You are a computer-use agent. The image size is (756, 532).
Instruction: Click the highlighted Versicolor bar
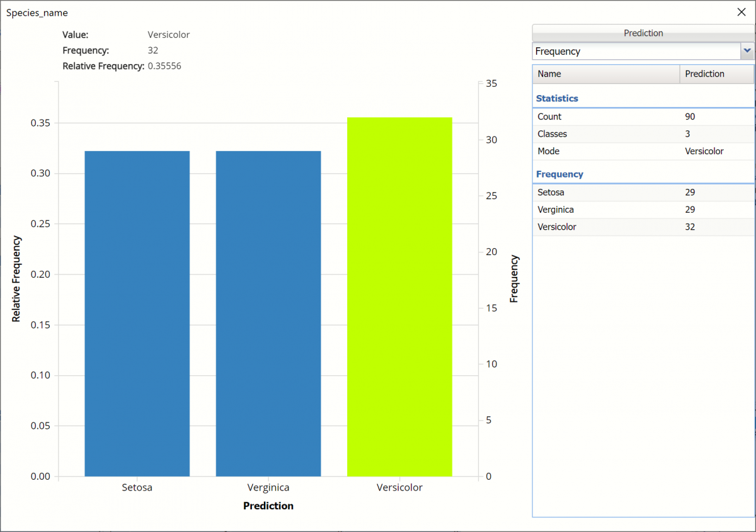tap(399, 297)
